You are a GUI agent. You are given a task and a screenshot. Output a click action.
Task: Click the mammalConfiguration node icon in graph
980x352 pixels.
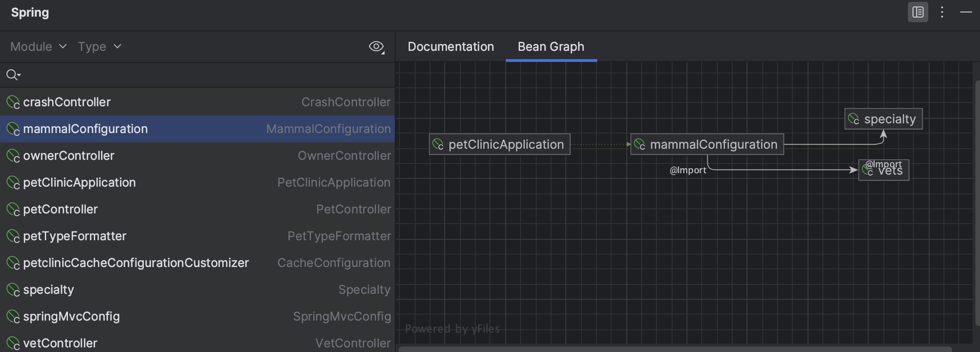coord(639,145)
